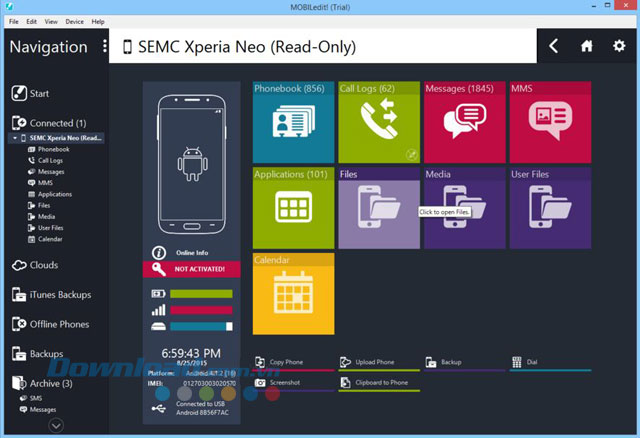Click the battery level icon
The height and width of the screenshot is (438, 640).
pyautogui.click(x=158, y=293)
